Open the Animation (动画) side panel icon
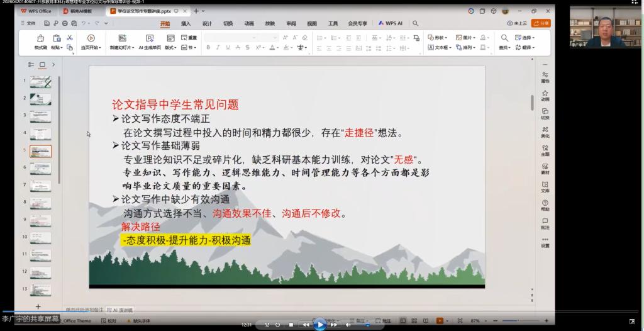The width and height of the screenshot is (644, 331). click(545, 95)
